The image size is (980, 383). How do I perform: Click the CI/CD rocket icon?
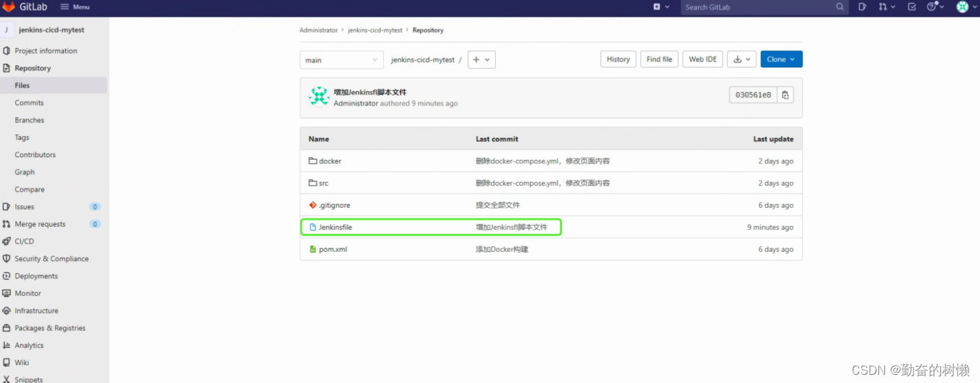coord(7,241)
